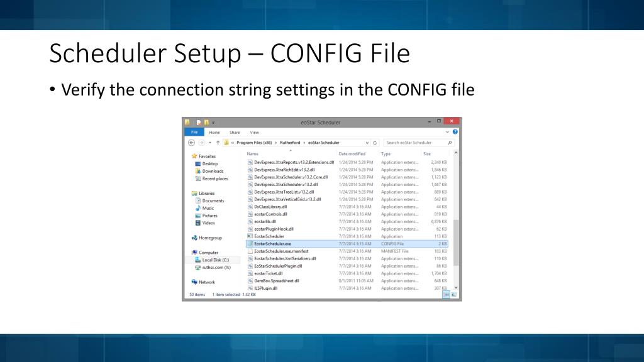Customize Quick Access Toolbar dropdown
644x362 pixels.
click(x=213, y=123)
